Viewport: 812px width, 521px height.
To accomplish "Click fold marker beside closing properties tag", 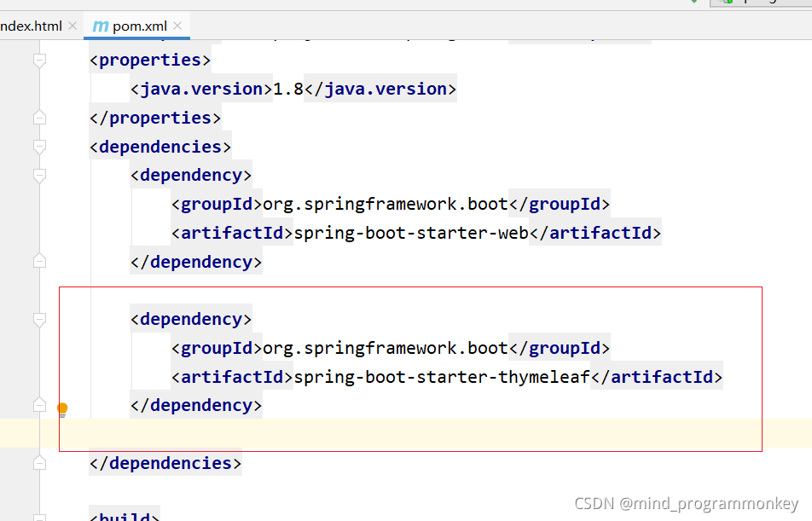I will (39, 118).
